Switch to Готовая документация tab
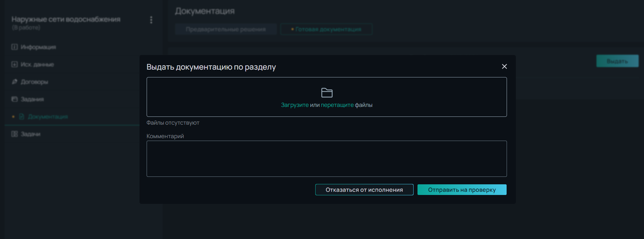The image size is (644, 239). point(326,29)
